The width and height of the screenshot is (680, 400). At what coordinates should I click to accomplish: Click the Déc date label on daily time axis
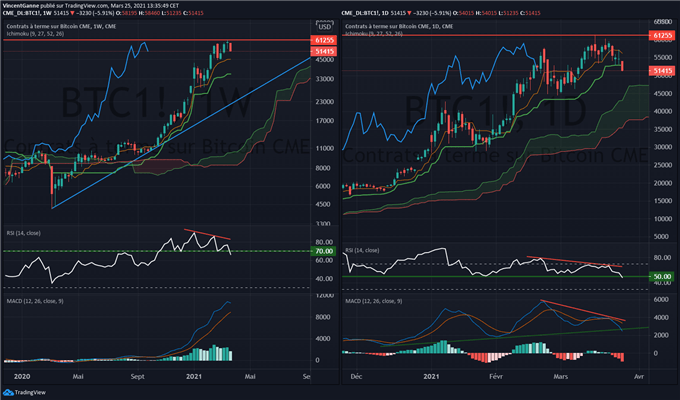pyautogui.click(x=356, y=376)
